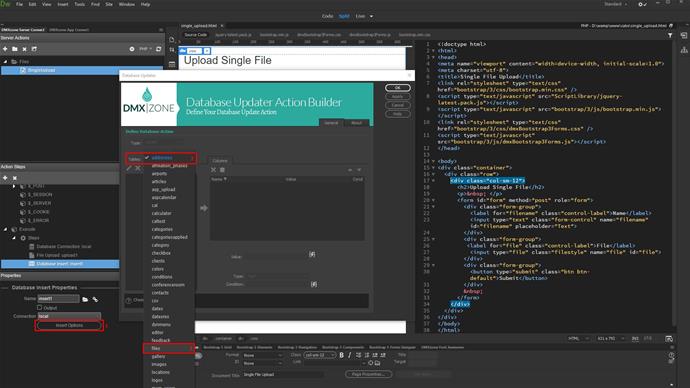Click the Value input field in dialog
The width and height of the screenshot is (690, 388).
point(276,255)
